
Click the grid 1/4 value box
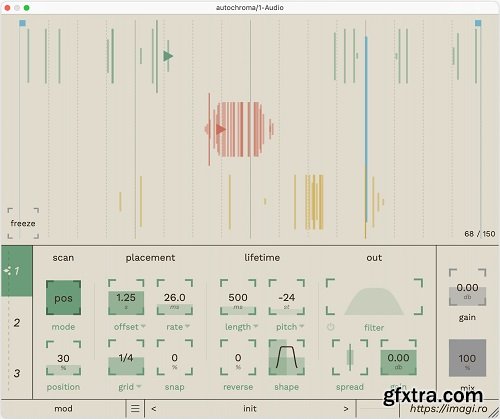click(126, 358)
